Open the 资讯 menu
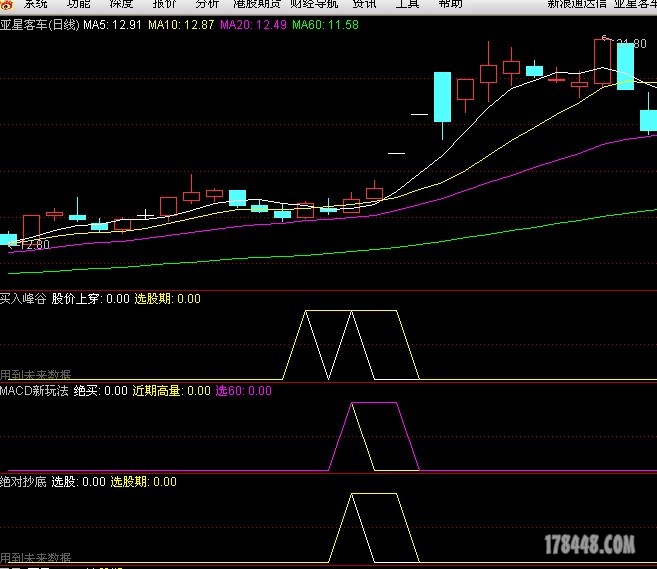Screen dimensions: 657x569 pos(365,4)
